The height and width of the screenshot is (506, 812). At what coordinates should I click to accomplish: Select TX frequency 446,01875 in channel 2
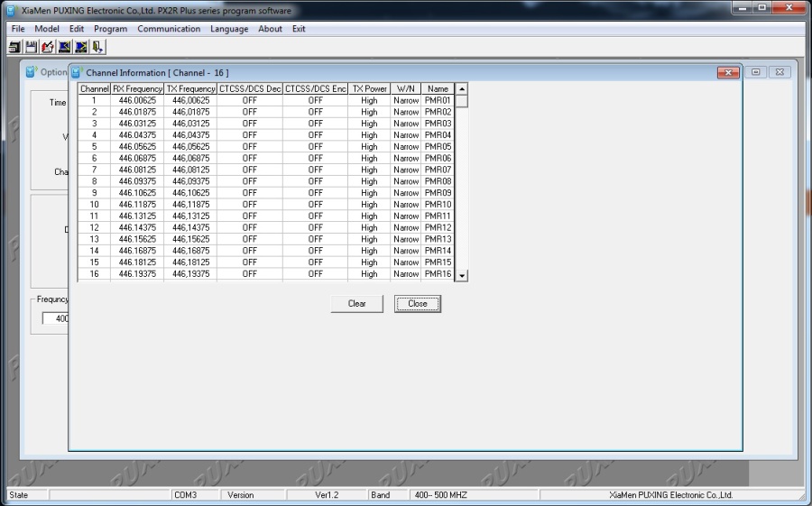190,112
